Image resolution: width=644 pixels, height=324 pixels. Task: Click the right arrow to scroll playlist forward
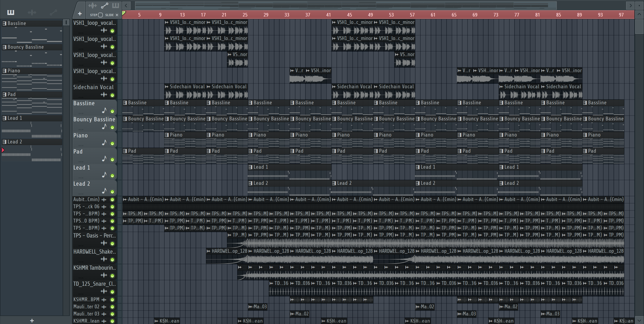tap(631, 5)
